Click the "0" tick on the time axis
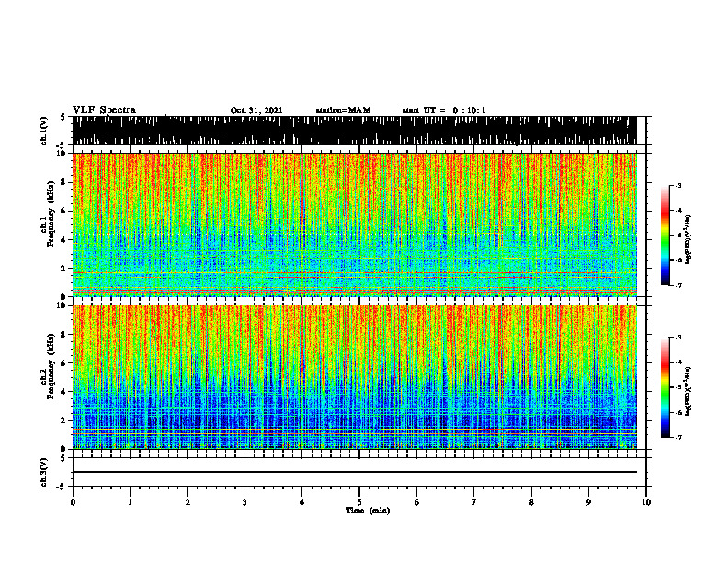Viewport: 728px width, 563px height. tap(73, 502)
